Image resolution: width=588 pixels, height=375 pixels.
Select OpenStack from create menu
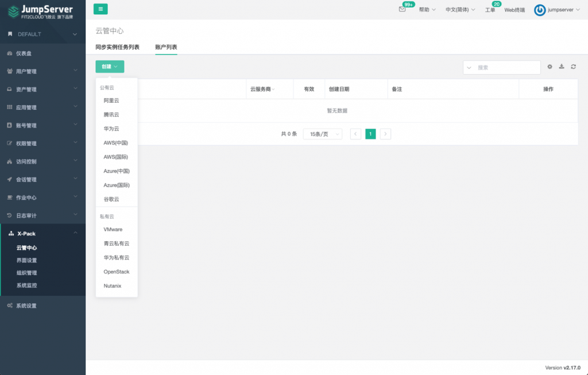(x=117, y=272)
